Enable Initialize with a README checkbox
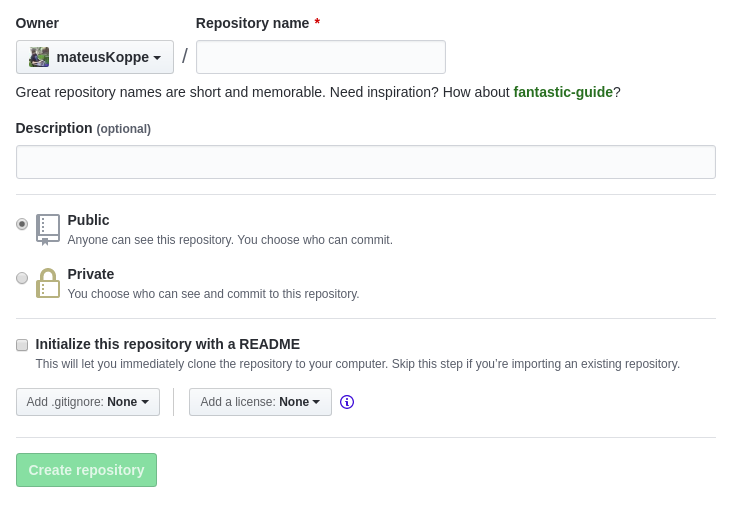 [x=22, y=345]
